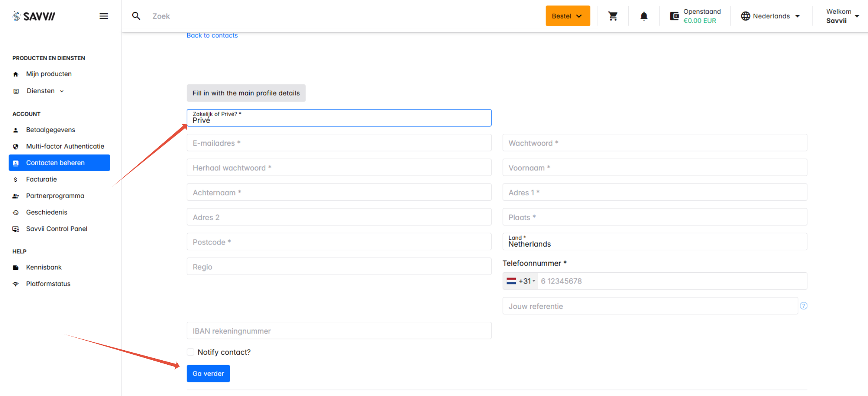Image resolution: width=868 pixels, height=396 pixels.
Task: Open the shopping cart
Action: [613, 16]
